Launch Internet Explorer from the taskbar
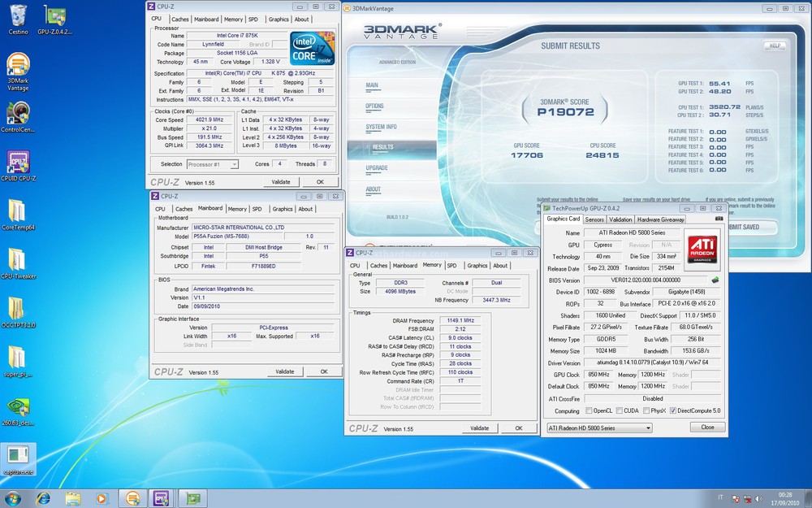Viewport: 812px width, 508px height. click(44, 498)
